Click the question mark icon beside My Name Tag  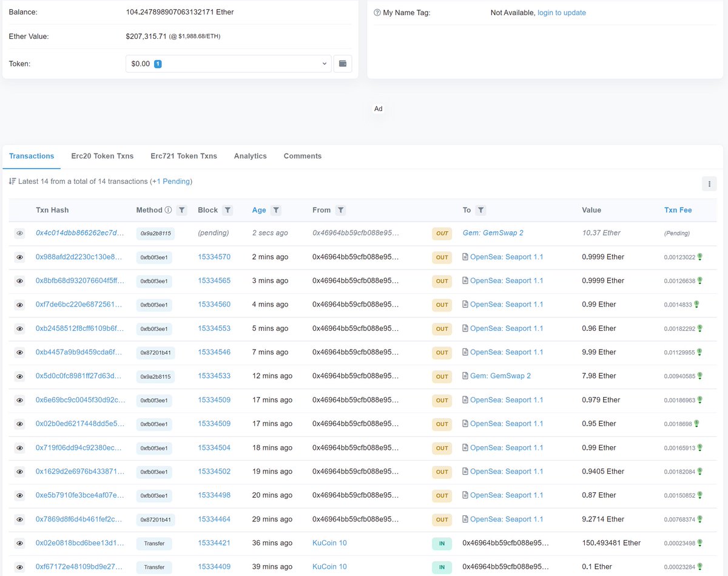coord(377,12)
